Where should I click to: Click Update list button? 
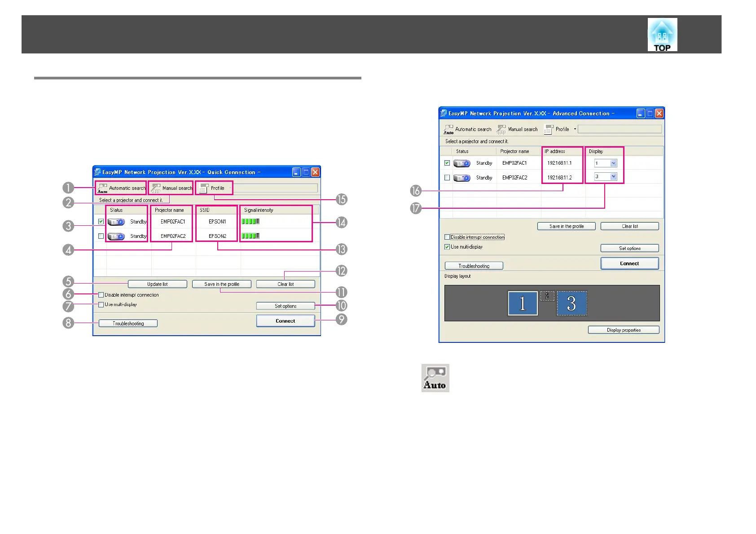click(x=158, y=284)
